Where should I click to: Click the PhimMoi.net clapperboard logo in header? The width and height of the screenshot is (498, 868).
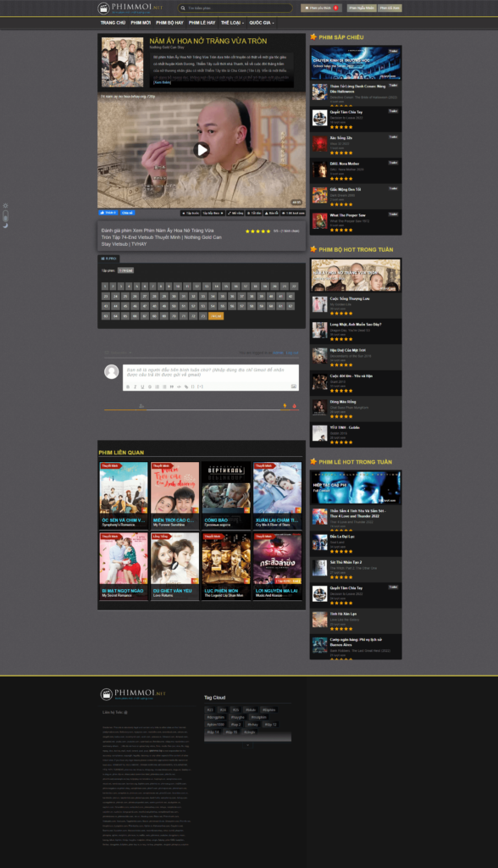[103, 8]
